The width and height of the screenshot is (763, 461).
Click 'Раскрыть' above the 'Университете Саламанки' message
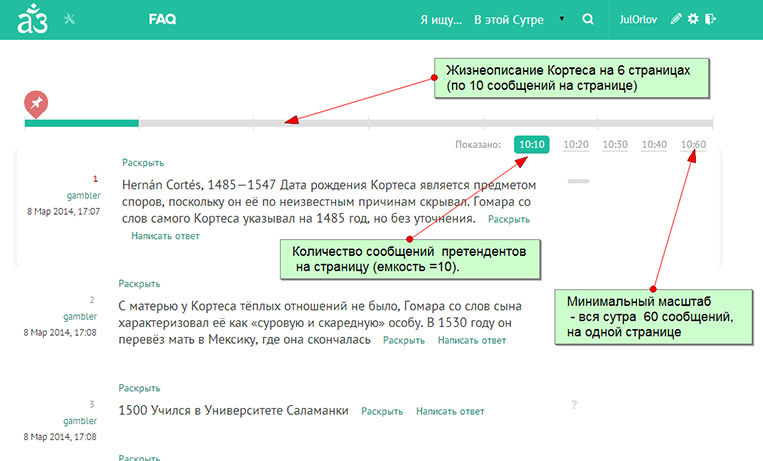[x=139, y=388]
